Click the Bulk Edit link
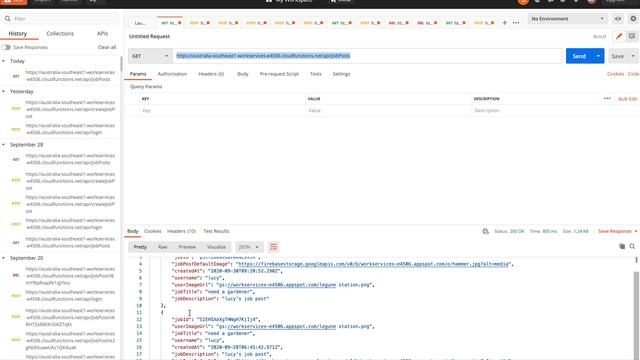 (628, 99)
